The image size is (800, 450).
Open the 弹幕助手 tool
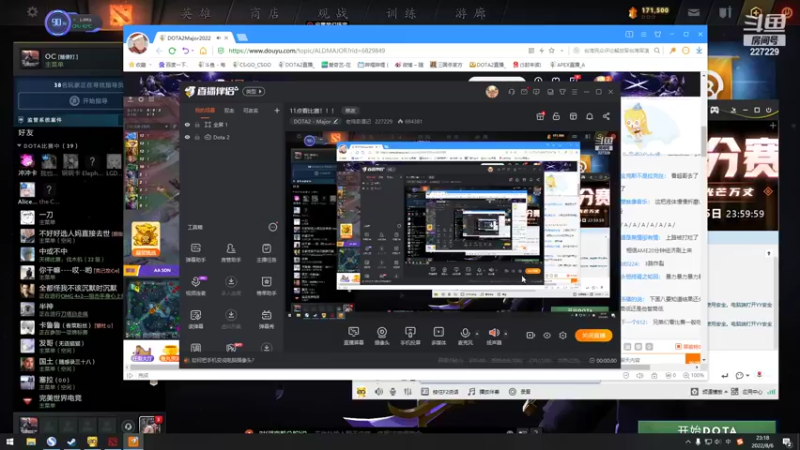(195, 254)
